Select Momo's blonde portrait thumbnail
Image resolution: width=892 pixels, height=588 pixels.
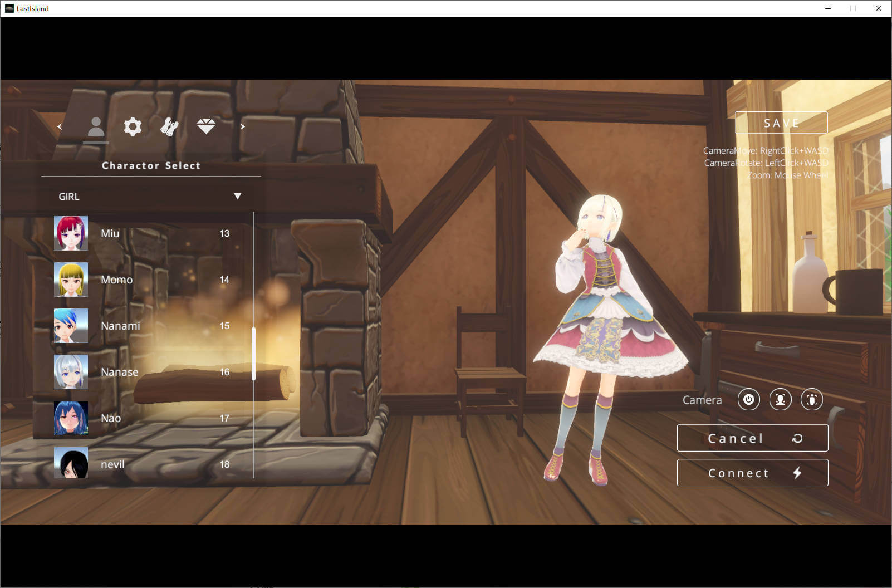71,280
